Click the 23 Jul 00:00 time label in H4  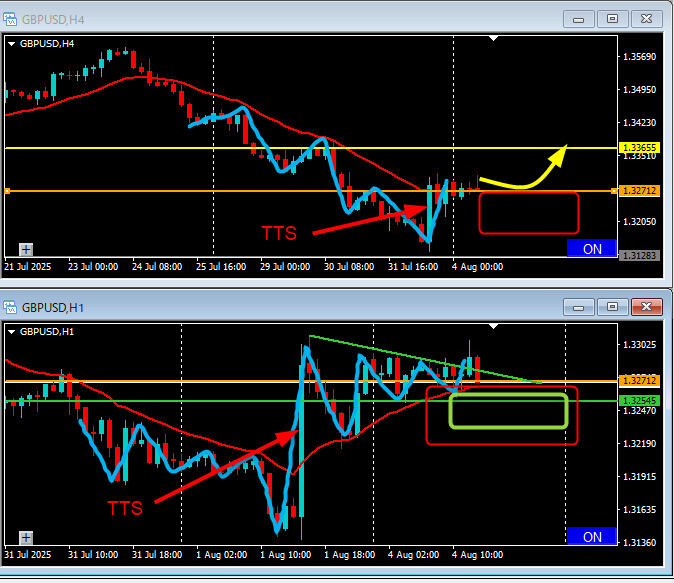pyautogui.click(x=93, y=267)
